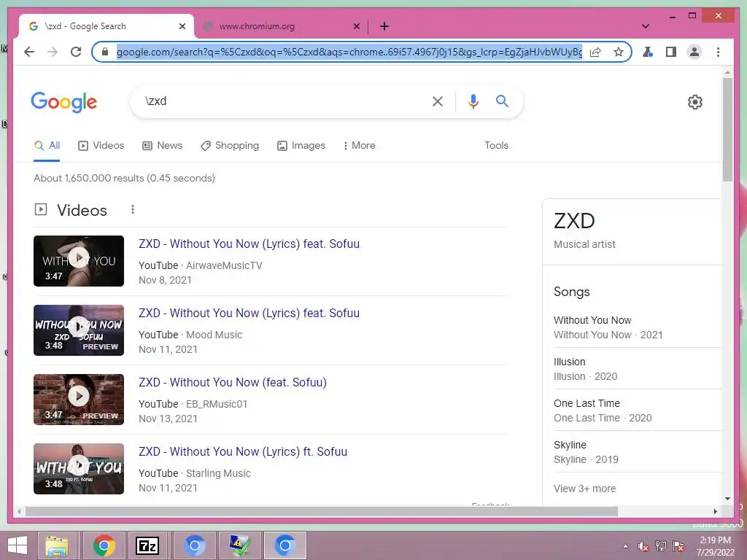
Task: Click the Google logo
Action: click(x=64, y=102)
